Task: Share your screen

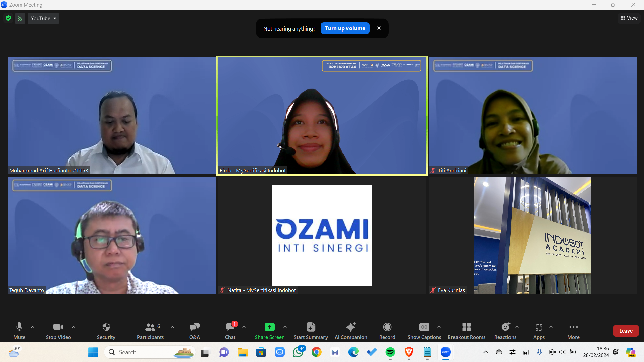Action: tap(270, 331)
